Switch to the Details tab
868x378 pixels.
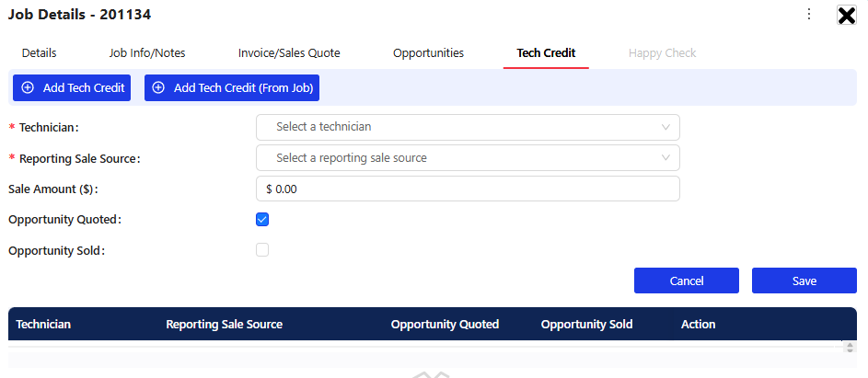(x=40, y=53)
